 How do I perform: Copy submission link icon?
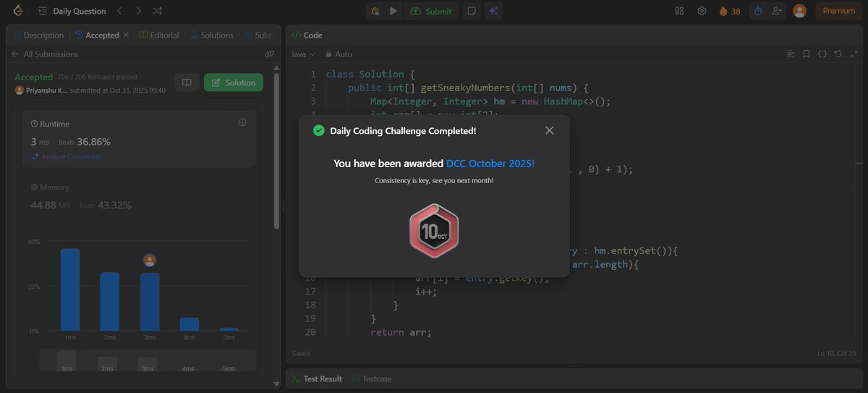(269, 54)
